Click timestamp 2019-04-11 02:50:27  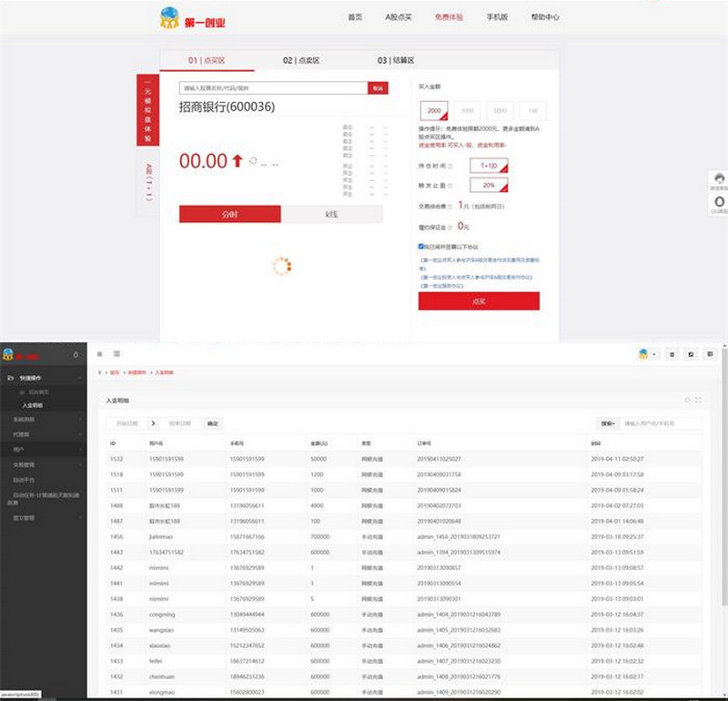point(617,459)
